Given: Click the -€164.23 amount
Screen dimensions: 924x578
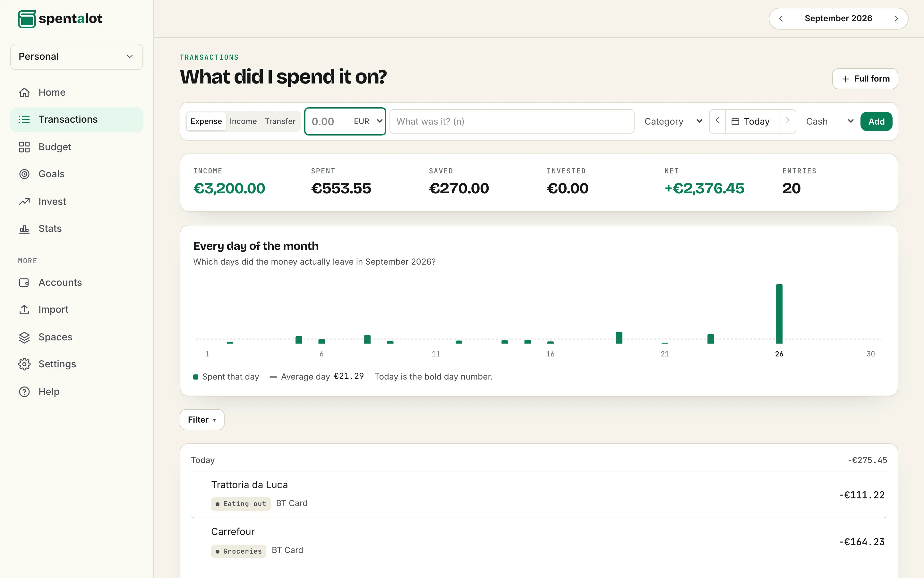Looking at the screenshot, I should coord(861,542).
